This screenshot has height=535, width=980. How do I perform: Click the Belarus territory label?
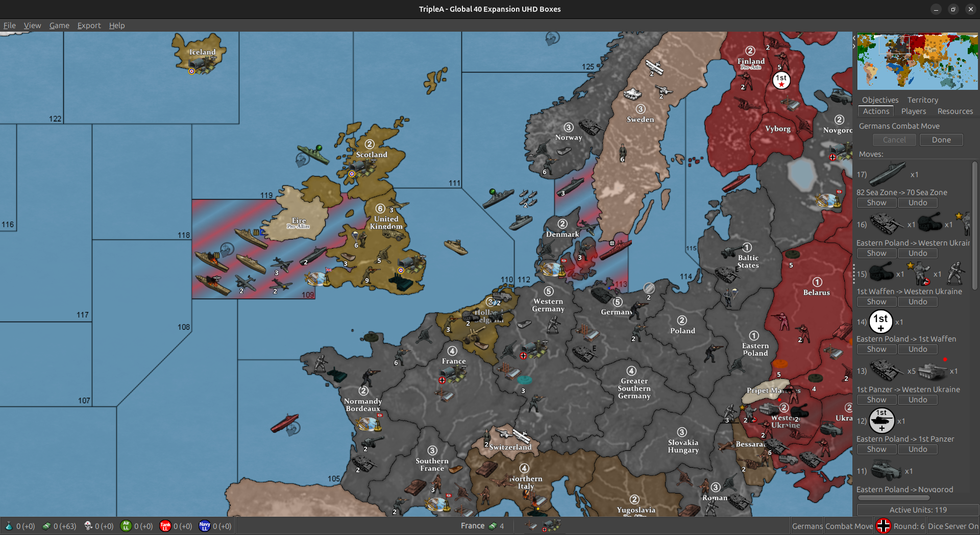(817, 293)
